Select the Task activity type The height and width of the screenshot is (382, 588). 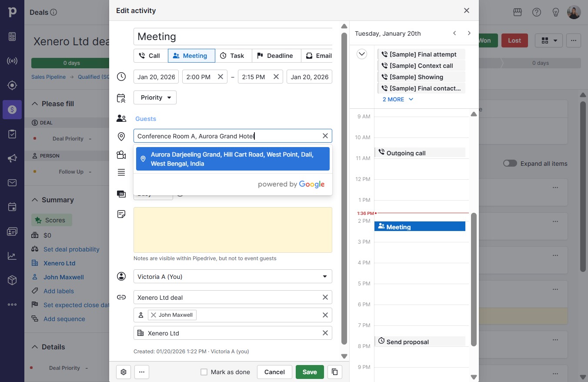(234, 56)
